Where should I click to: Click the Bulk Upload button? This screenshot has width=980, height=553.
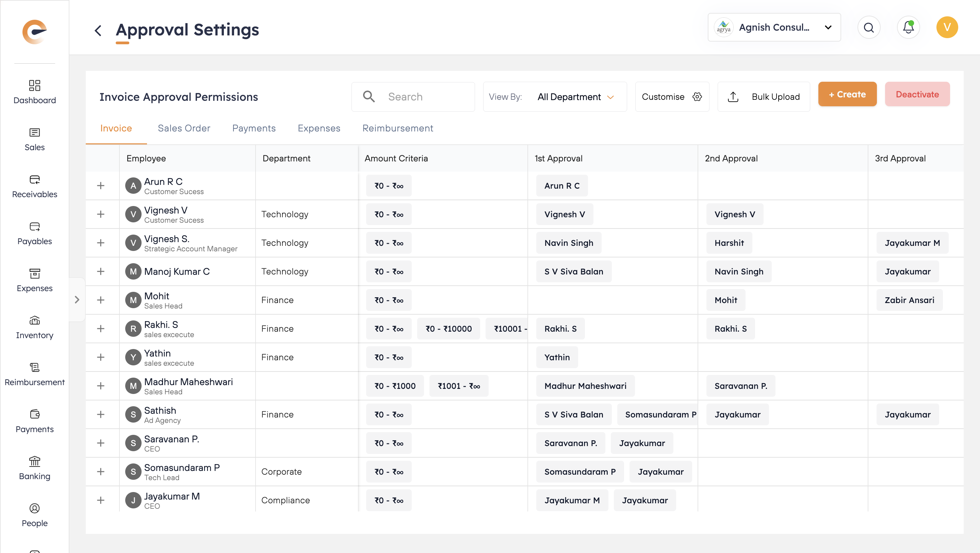764,97
